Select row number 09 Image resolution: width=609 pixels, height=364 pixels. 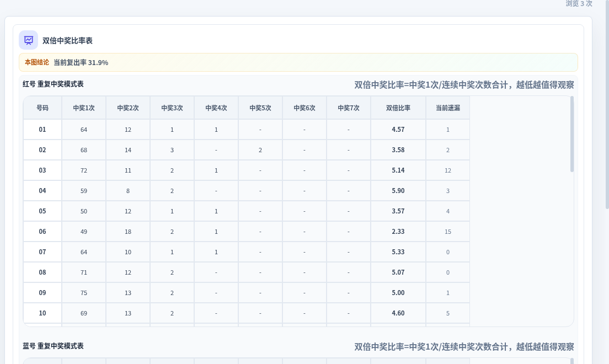click(x=42, y=292)
